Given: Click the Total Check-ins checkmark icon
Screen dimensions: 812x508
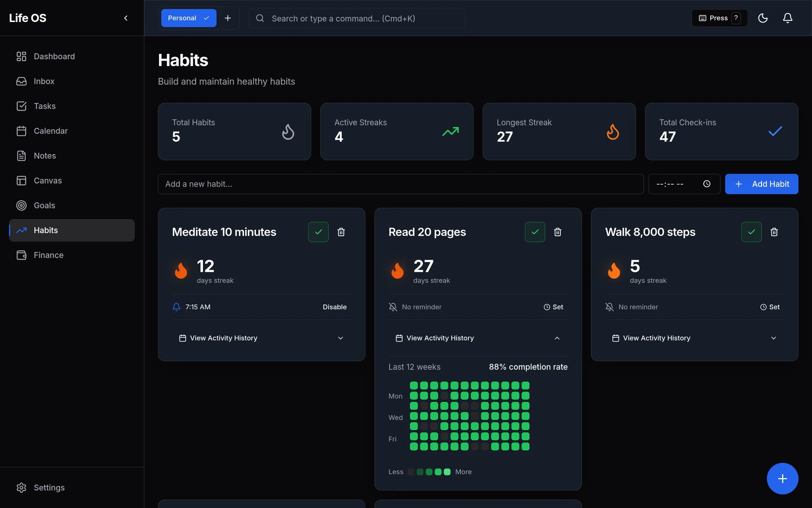Looking at the screenshot, I should tap(775, 131).
